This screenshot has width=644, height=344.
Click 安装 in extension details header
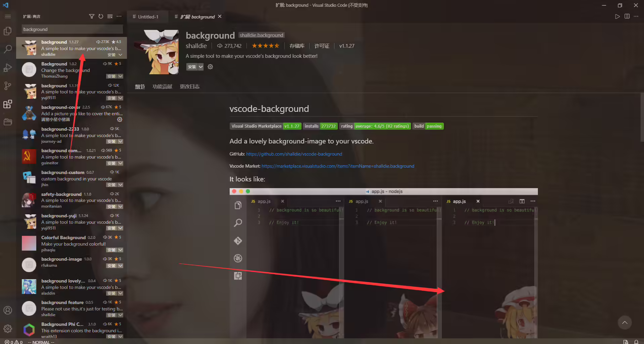[192, 67]
